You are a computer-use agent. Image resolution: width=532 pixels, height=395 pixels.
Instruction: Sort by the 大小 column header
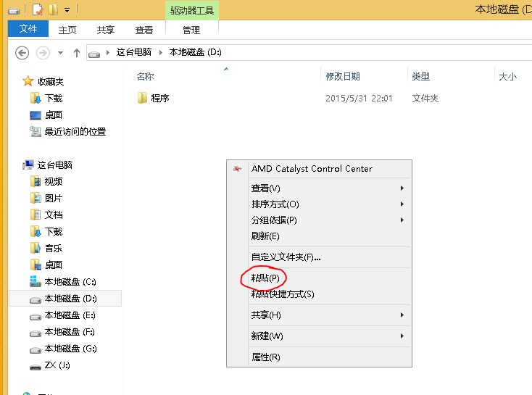[507, 77]
